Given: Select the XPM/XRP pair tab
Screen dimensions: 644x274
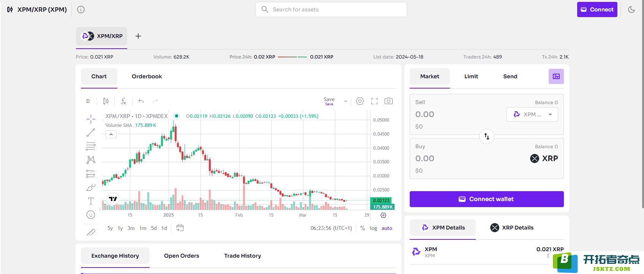Looking at the screenshot, I should pyautogui.click(x=102, y=36).
